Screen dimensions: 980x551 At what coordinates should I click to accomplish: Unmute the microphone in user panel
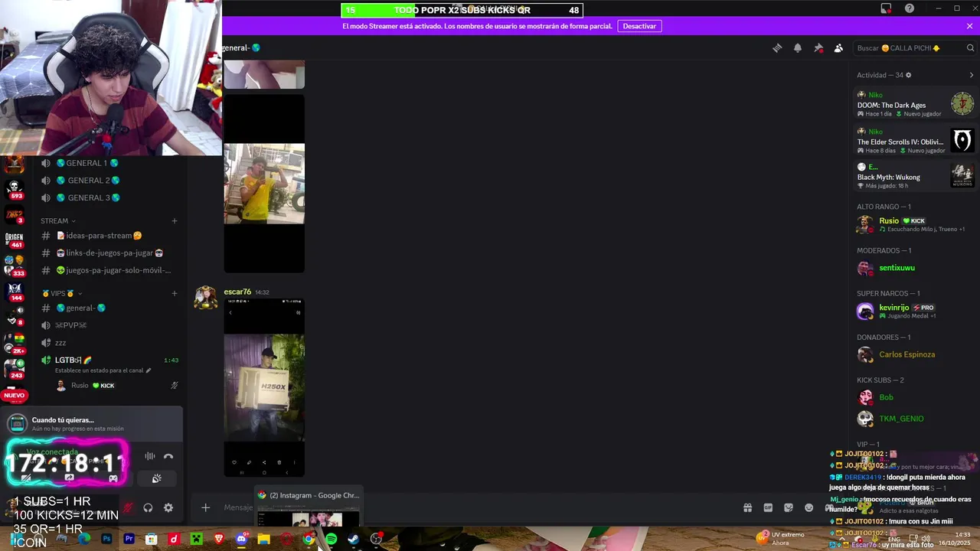coord(127,507)
